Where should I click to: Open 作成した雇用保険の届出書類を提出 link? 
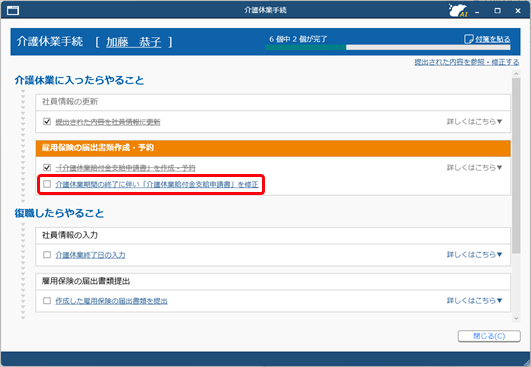(111, 301)
